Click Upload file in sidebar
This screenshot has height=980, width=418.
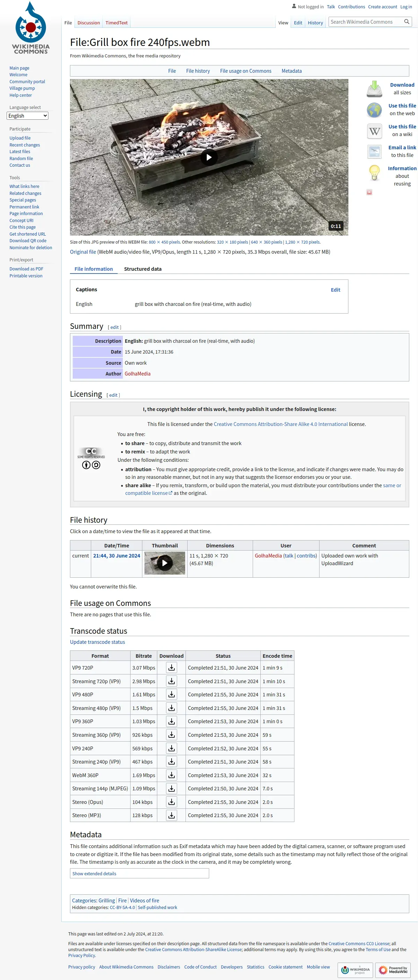[x=20, y=138]
